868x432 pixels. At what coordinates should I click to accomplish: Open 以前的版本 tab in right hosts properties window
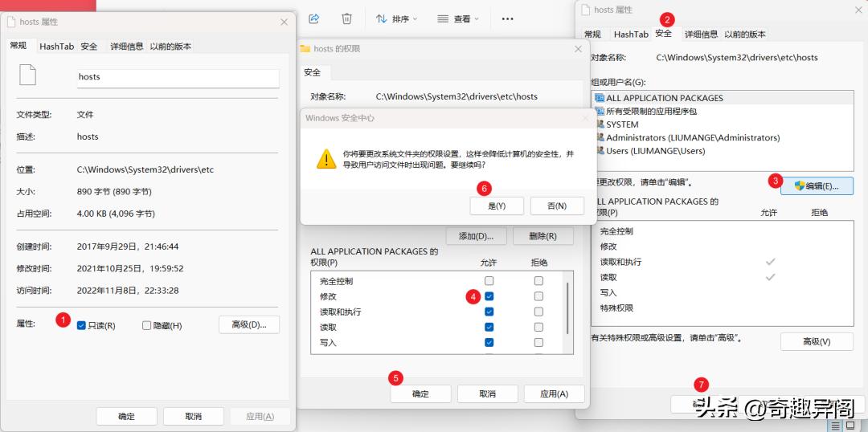tap(745, 35)
